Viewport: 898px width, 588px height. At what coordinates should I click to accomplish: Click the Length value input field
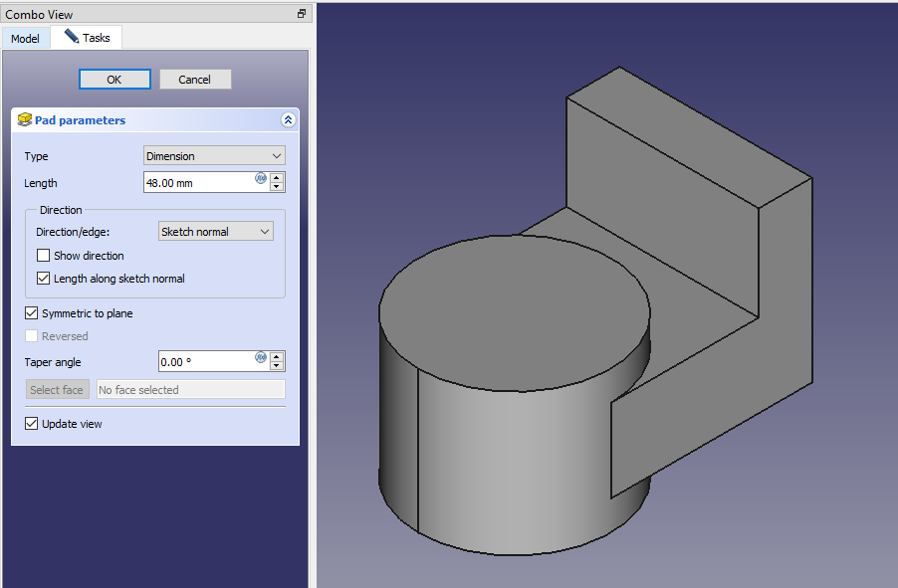coord(197,183)
